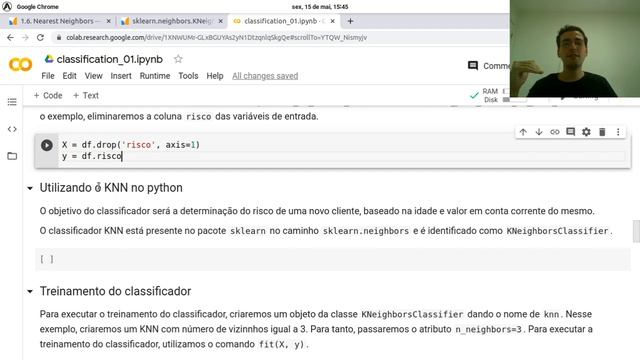The width and height of the screenshot is (640, 360).
Task: Click the Colab logo
Action: click(20, 64)
